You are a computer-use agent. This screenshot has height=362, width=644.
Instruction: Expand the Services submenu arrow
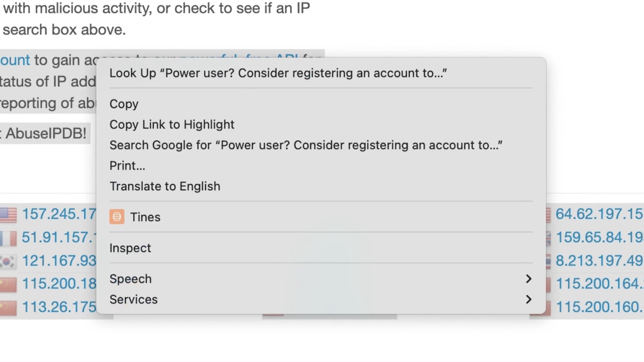(528, 300)
